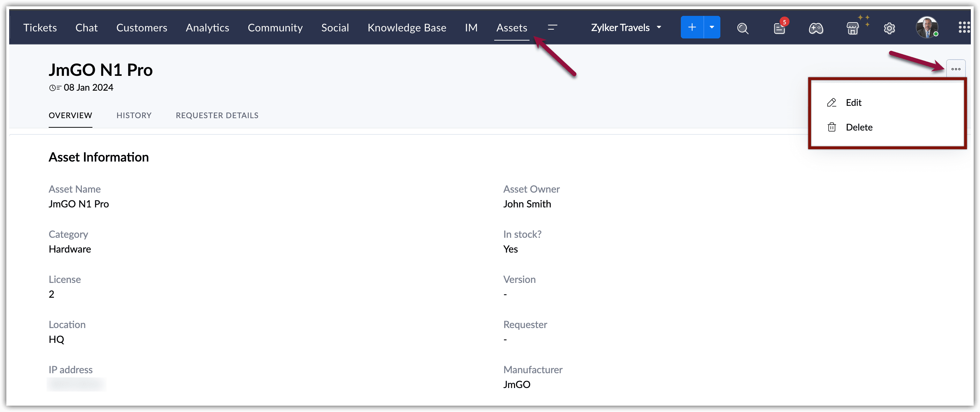The width and height of the screenshot is (980, 412).
Task: Open the REQUESTER DETAILS tab
Action: [x=217, y=115]
